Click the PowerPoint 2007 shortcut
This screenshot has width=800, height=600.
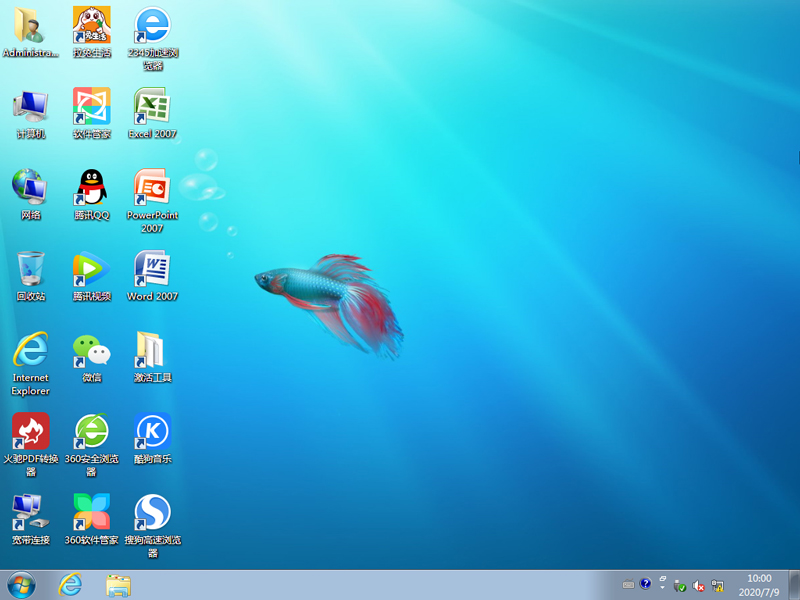tap(152, 187)
